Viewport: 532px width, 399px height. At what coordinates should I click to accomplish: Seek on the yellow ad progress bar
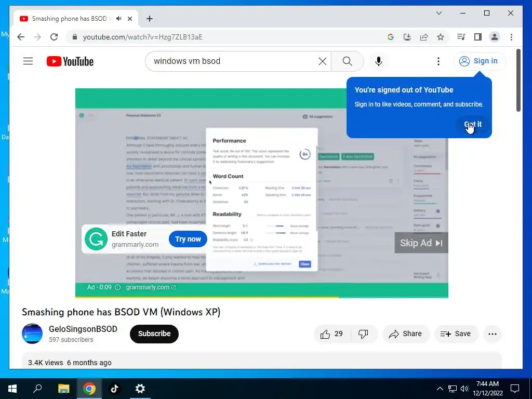(x=207, y=297)
